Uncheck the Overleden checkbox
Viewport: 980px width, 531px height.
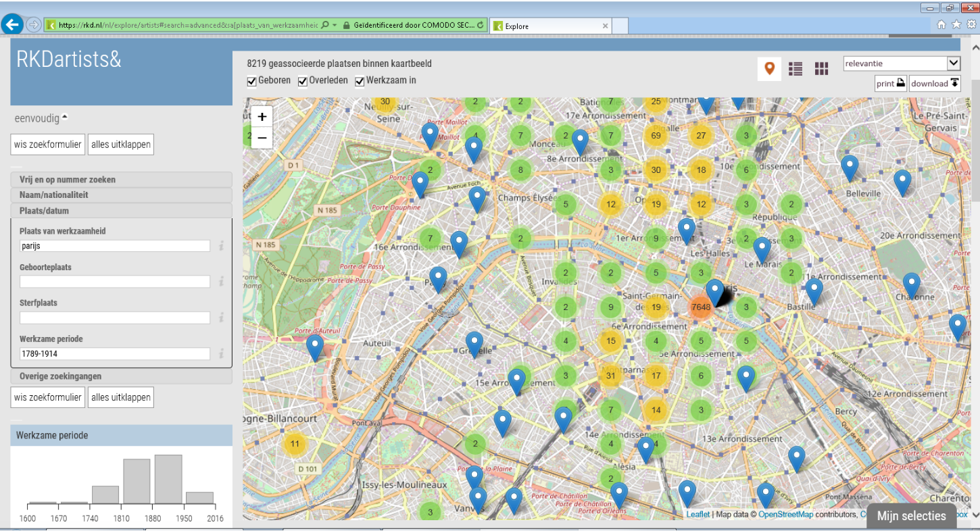pos(303,81)
